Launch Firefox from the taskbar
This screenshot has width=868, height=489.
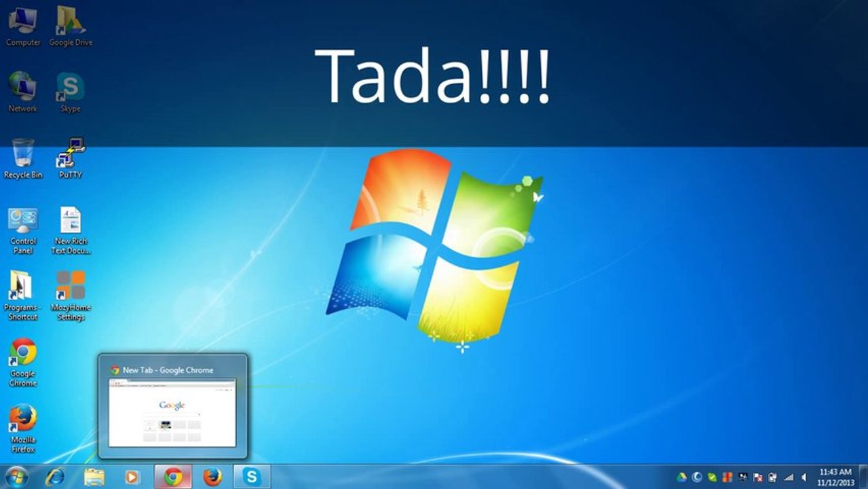212,477
